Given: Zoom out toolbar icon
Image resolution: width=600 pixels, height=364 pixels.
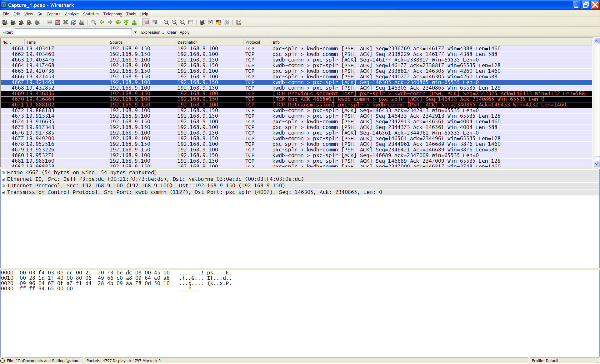Looking at the screenshot, I should coord(174,22).
